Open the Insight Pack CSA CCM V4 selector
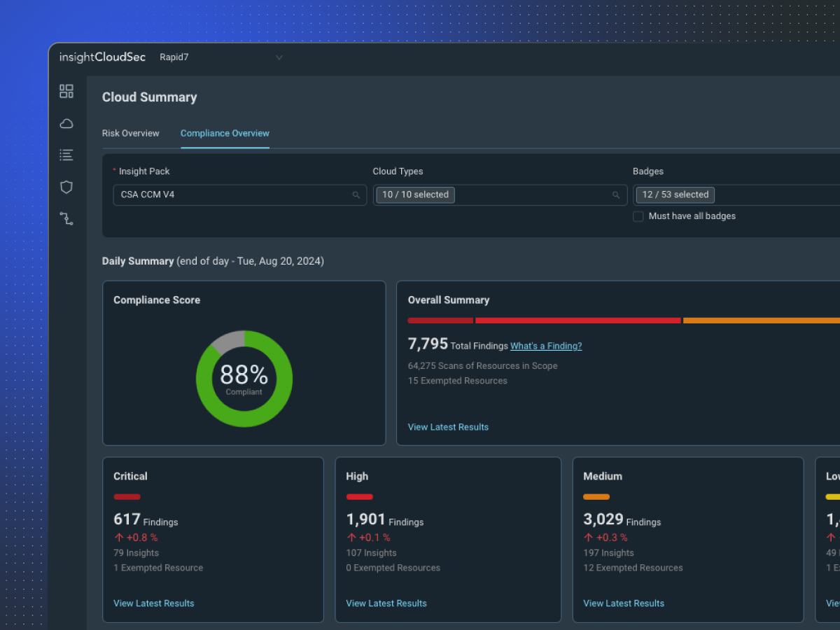 click(x=231, y=195)
